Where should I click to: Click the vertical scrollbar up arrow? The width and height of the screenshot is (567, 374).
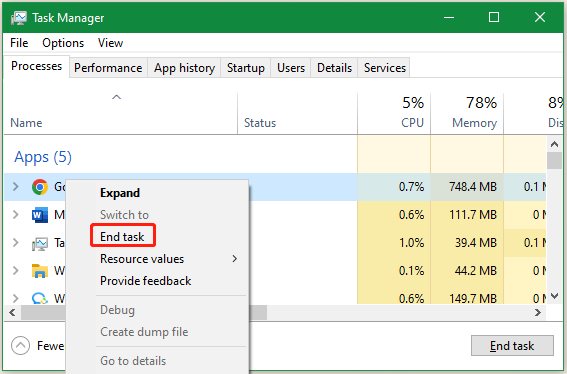coord(554,144)
